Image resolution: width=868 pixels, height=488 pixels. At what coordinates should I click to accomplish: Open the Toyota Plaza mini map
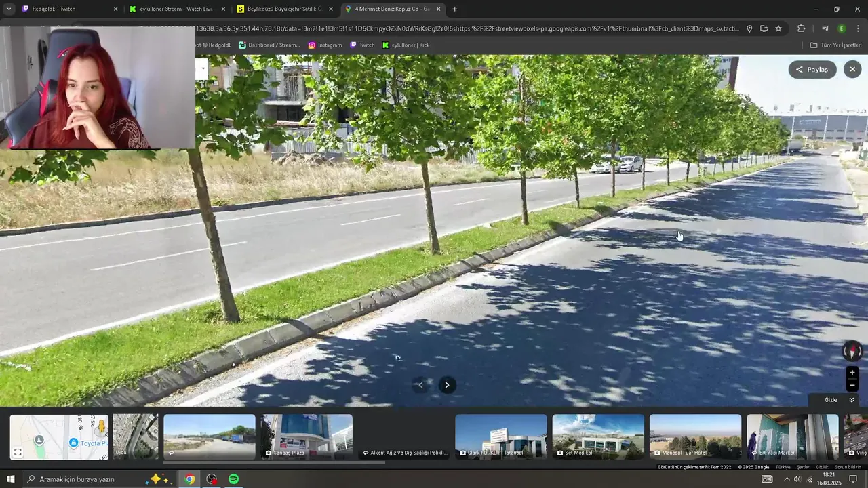[x=59, y=437]
